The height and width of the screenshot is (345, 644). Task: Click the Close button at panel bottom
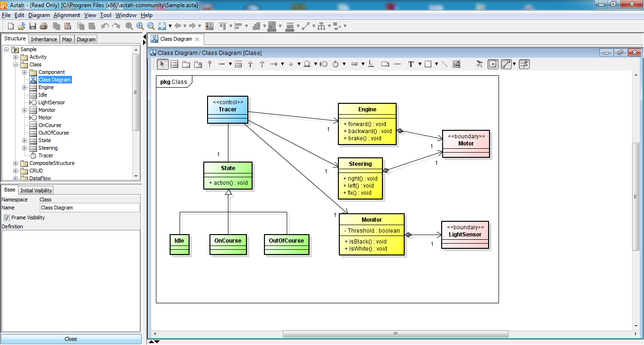[x=71, y=339]
